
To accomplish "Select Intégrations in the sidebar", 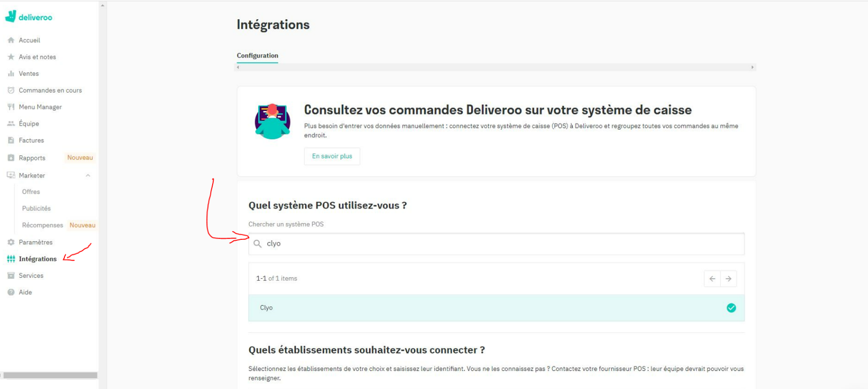I will tap(37, 259).
